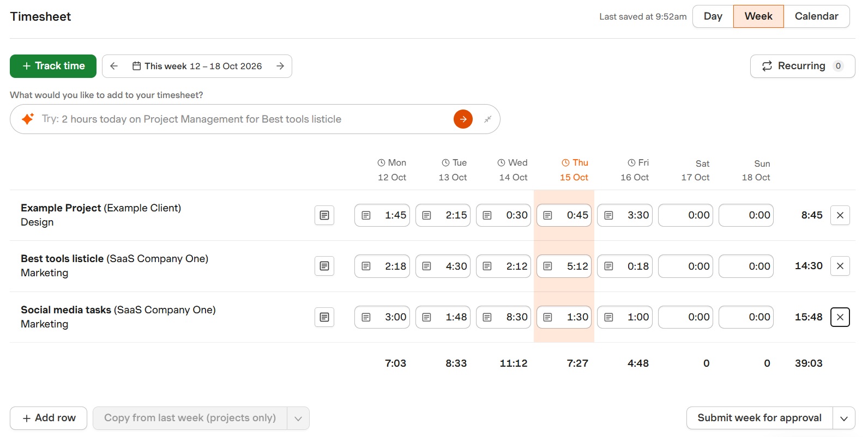Image resolution: width=868 pixels, height=437 pixels.
Task: Edit Best tools listicle Sunday 0:00 field
Action: [746, 266]
